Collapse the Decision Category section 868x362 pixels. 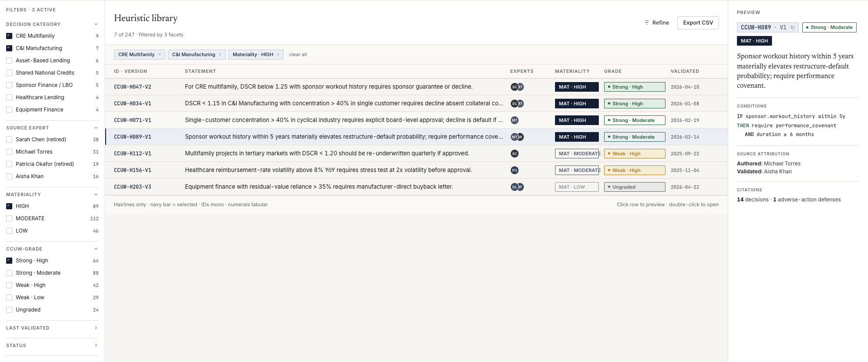[x=96, y=24]
